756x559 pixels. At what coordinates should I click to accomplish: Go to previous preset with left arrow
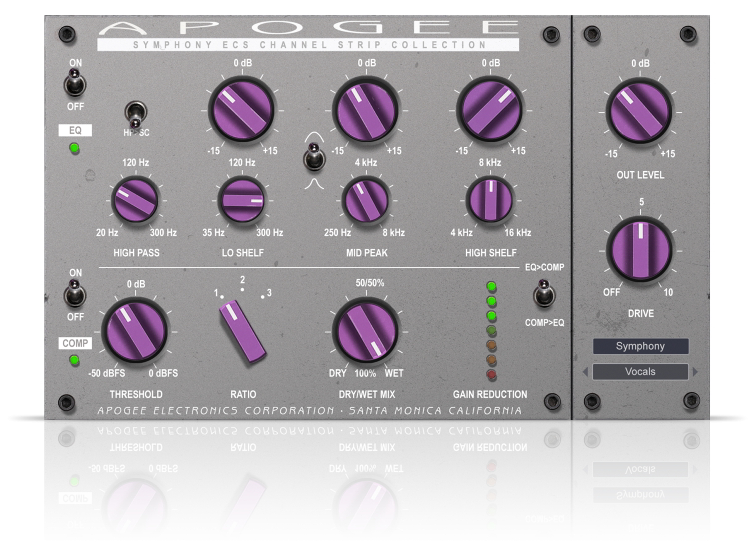click(x=585, y=372)
